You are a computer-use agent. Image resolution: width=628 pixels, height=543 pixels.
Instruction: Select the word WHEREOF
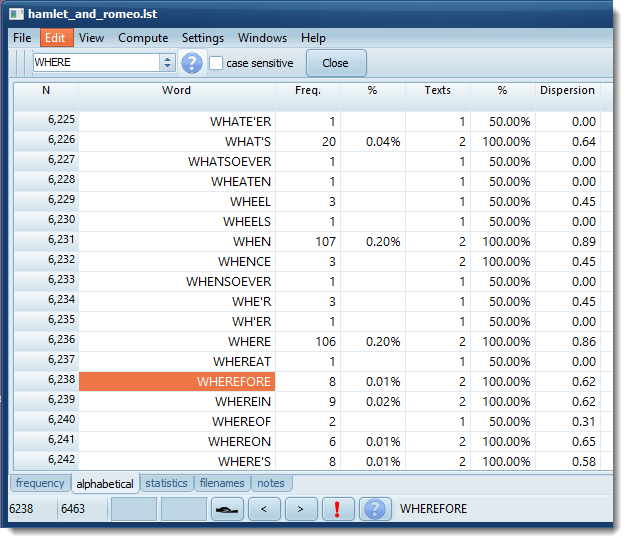(x=242, y=422)
